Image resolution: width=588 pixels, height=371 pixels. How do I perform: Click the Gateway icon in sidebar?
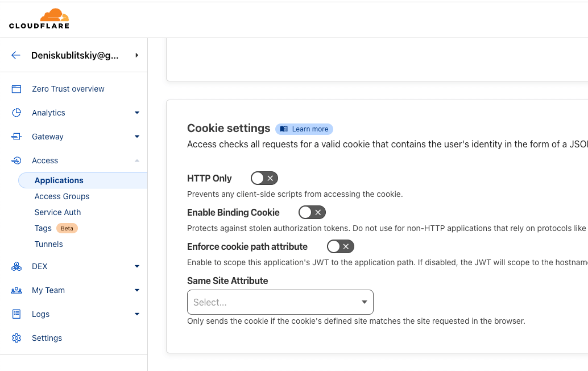point(16,137)
